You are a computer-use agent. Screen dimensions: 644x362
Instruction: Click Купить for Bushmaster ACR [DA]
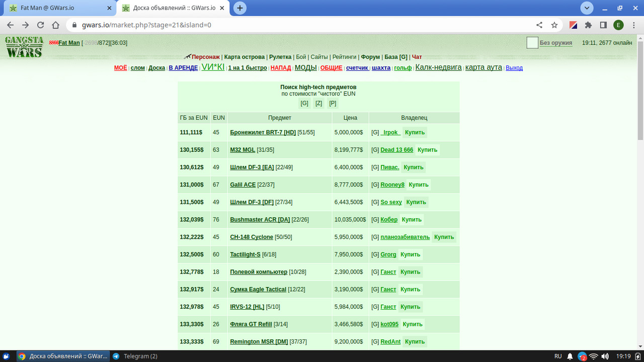412,219
